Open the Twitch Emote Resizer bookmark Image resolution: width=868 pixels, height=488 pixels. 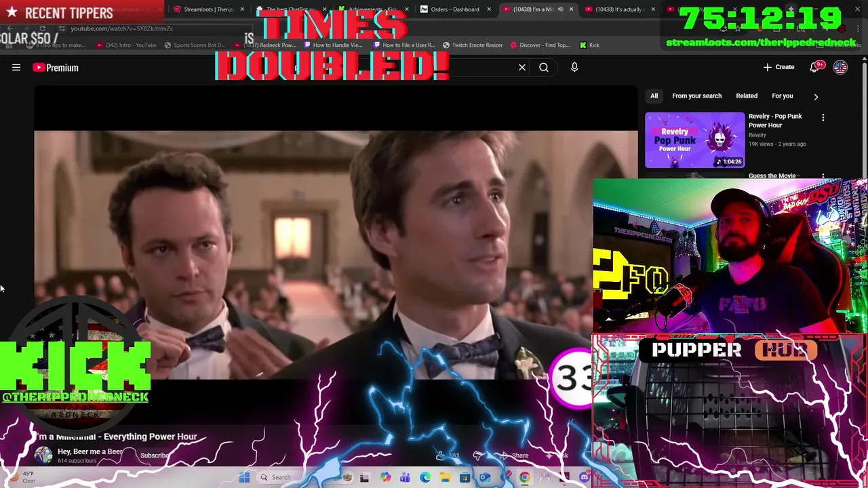click(472, 45)
